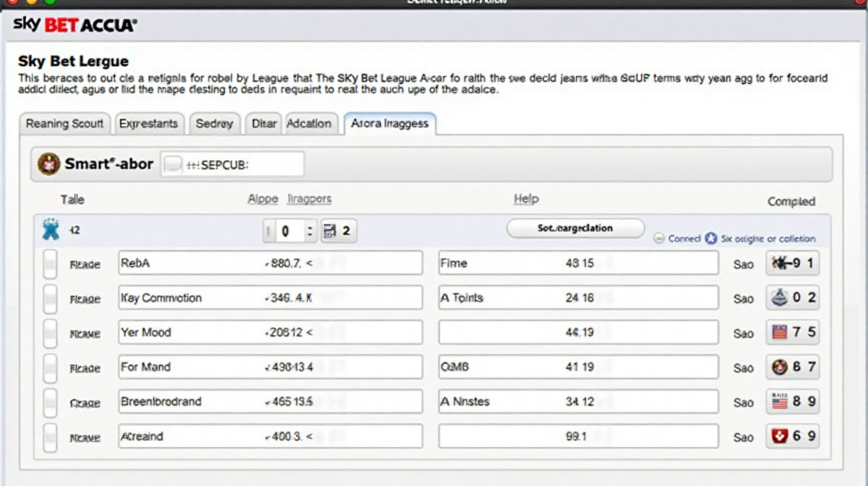Adjust the stepper showing 0
868x486 pixels.
290,231
